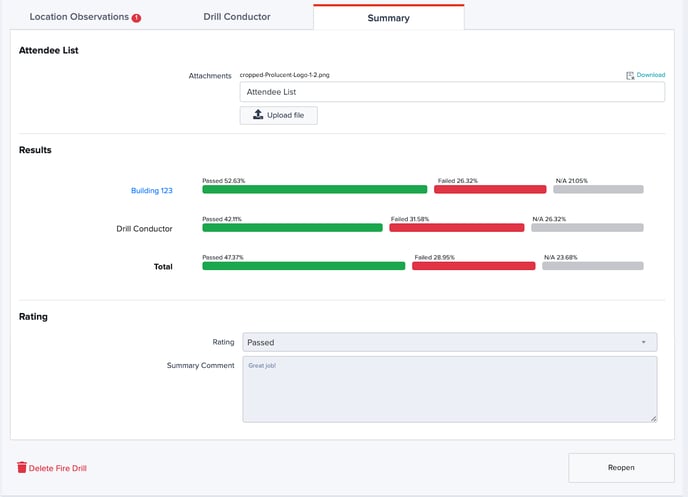Click into the Summary Comment text area

[450, 390]
